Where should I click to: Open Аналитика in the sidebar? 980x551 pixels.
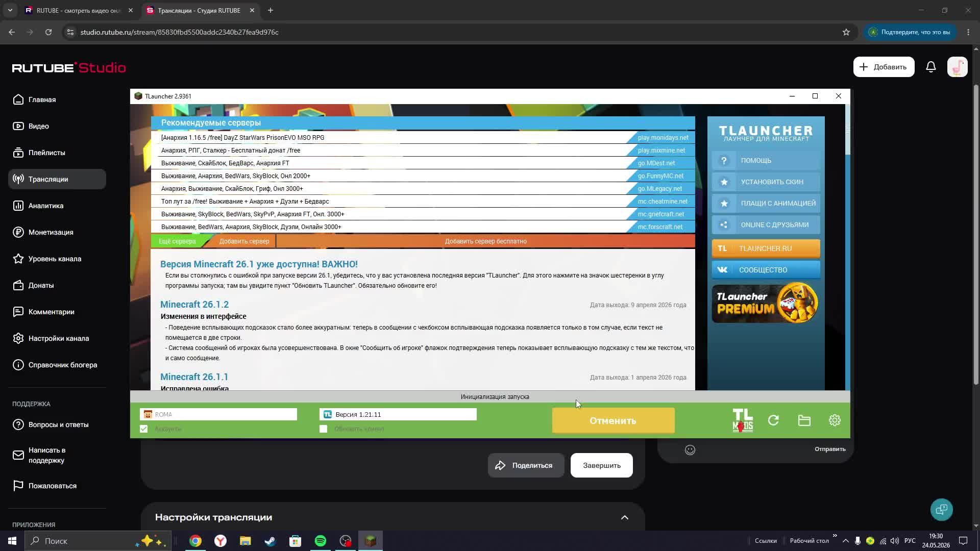57,206
